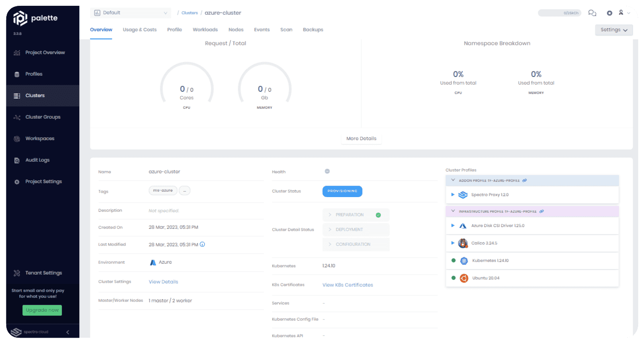
Task: Collapse the Addon Profile section
Action: click(x=453, y=181)
